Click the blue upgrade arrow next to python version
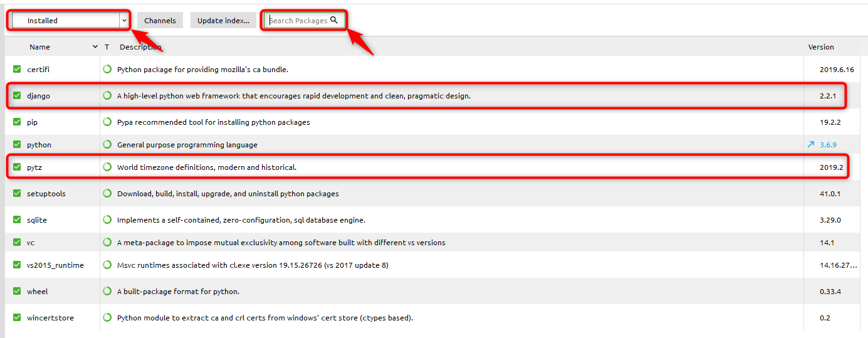The image size is (868, 338). point(811,145)
